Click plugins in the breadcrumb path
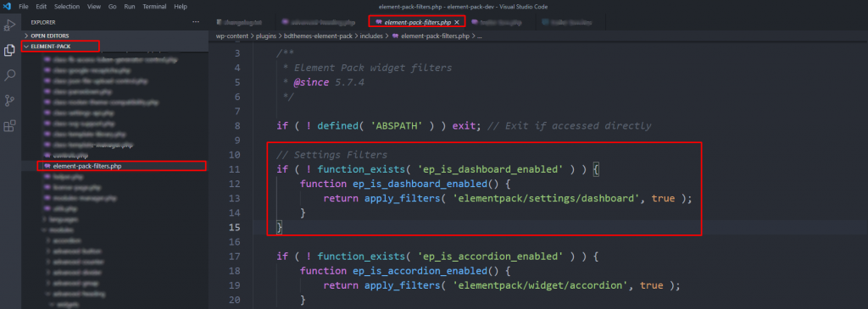868x309 pixels. [265, 36]
